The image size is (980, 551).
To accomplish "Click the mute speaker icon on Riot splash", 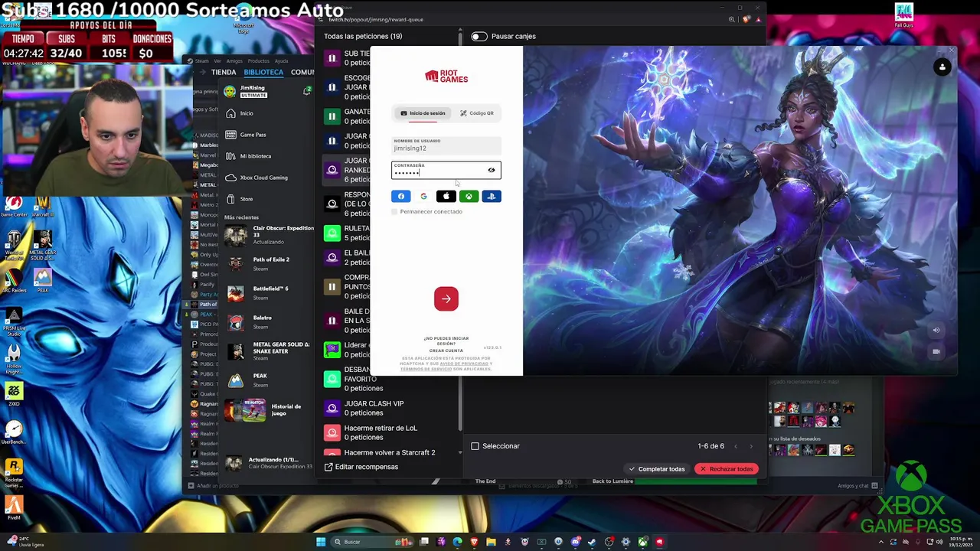I will click(x=936, y=331).
